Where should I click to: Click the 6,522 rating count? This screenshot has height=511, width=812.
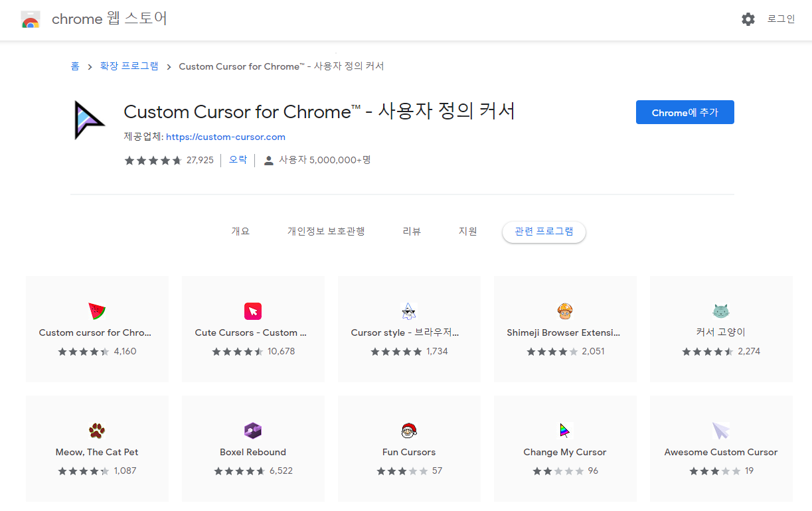click(281, 471)
